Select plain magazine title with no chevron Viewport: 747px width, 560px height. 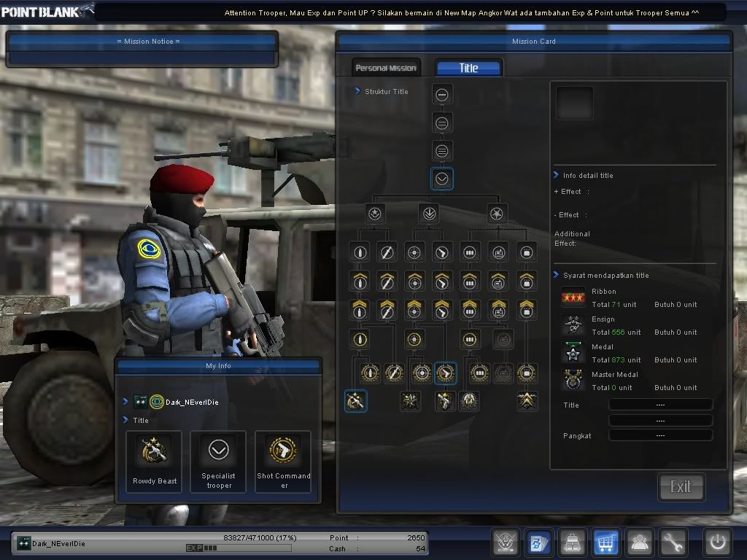pos(470,252)
